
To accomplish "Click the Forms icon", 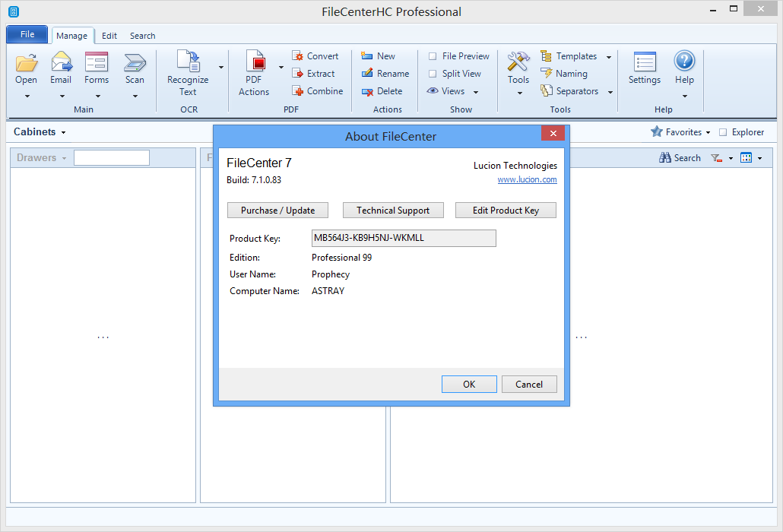I will [x=97, y=62].
